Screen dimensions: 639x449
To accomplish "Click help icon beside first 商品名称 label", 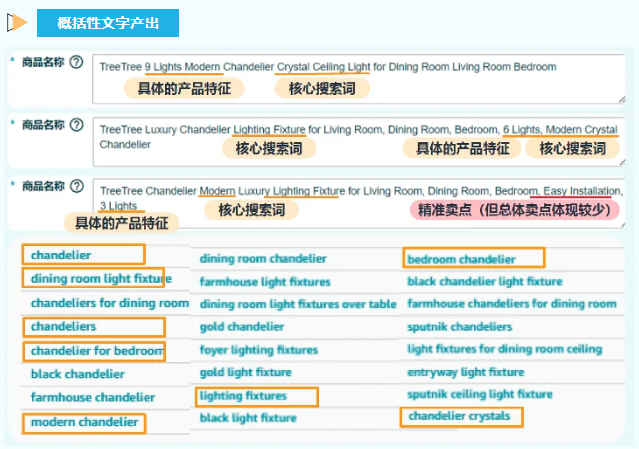I will coord(76,62).
